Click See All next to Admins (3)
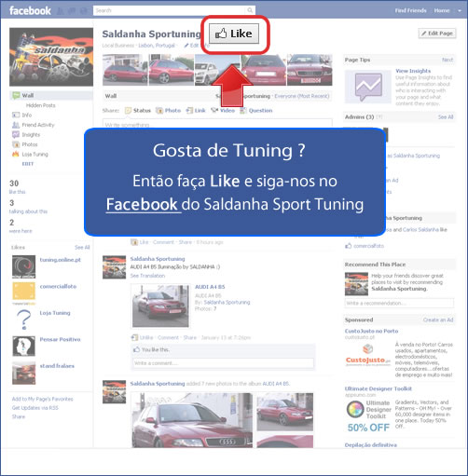 point(446,117)
